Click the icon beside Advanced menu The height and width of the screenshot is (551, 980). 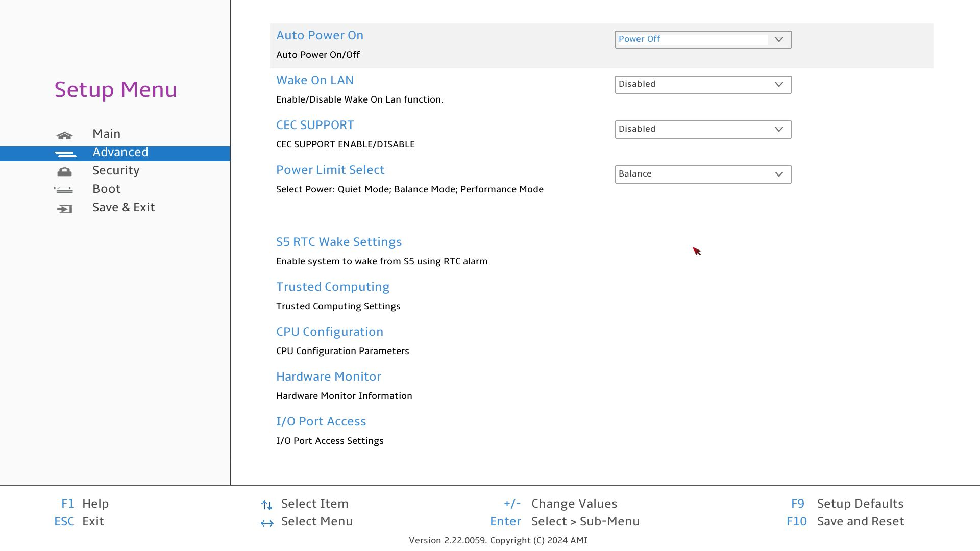click(x=65, y=154)
